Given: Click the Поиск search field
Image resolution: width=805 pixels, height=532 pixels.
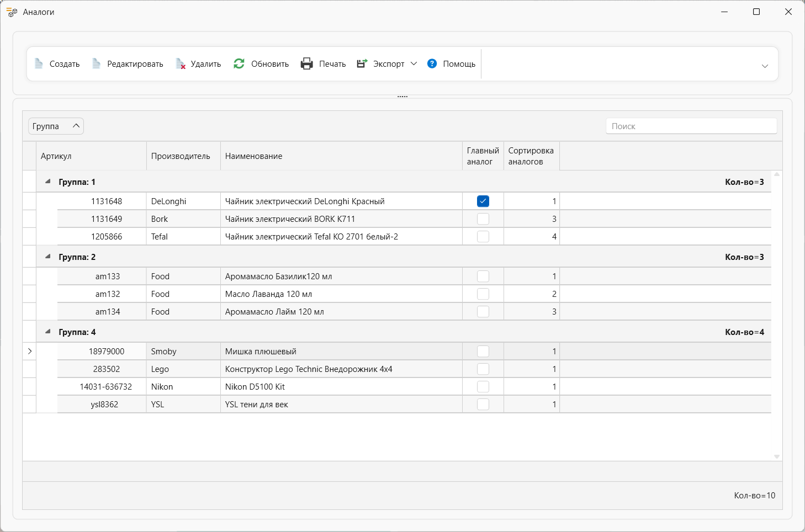Looking at the screenshot, I should (x=691, y=126).
